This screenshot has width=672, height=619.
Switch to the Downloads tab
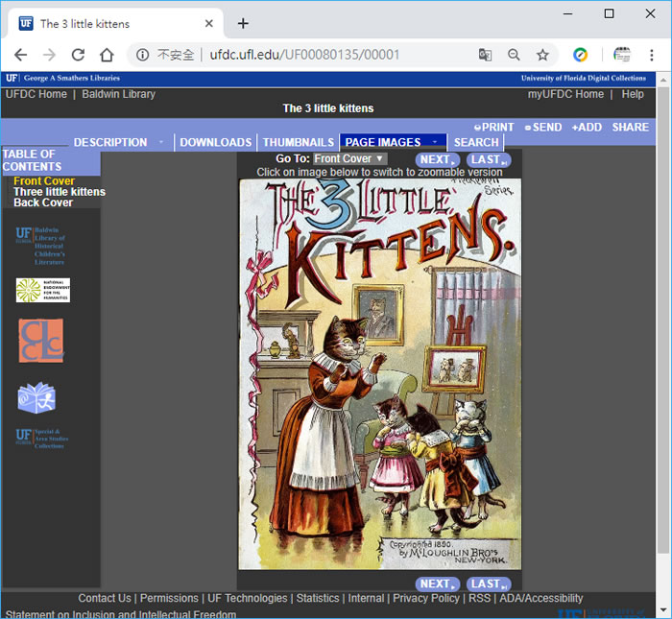pyautogui.click(x=216, y=142)
